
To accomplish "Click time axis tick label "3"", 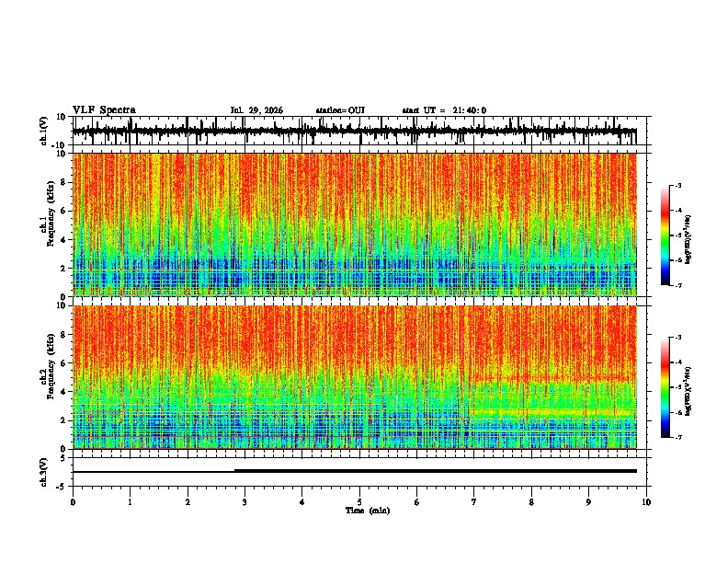I will (x=245, y=502).
